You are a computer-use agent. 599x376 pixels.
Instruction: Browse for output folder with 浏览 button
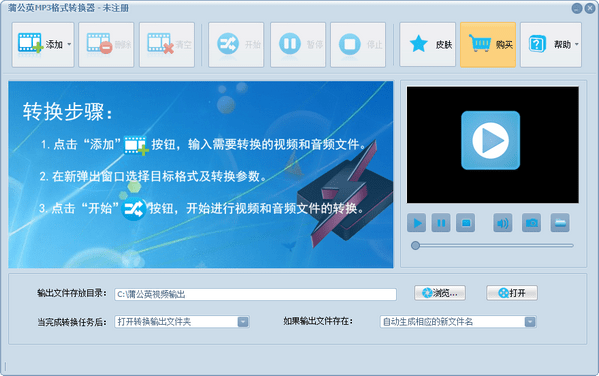pyautogui.click(x=440, y=293)
